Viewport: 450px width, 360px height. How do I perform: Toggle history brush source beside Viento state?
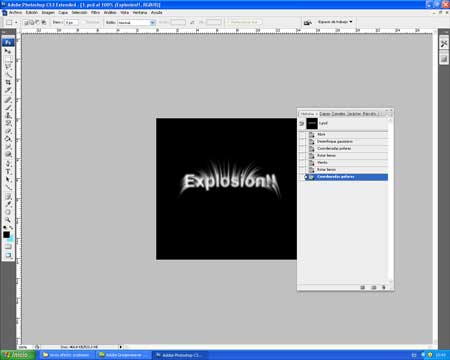(x=302, y=162)
